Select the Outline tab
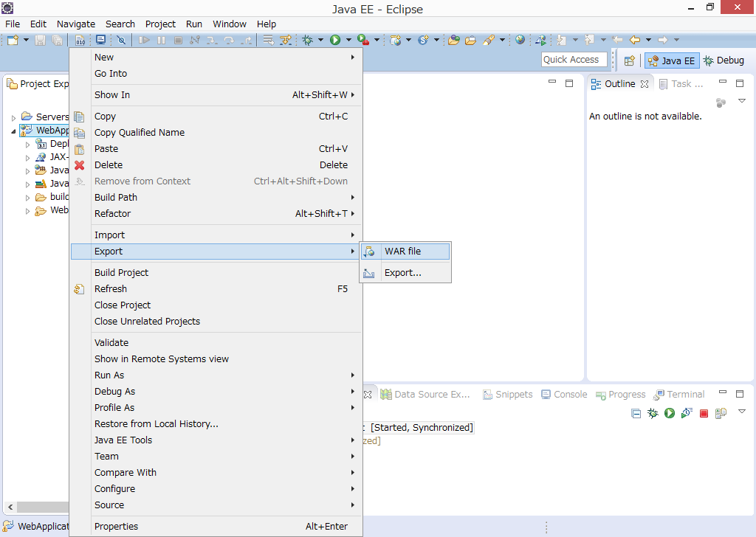This screenshot has width=756, height=537. 619,84
